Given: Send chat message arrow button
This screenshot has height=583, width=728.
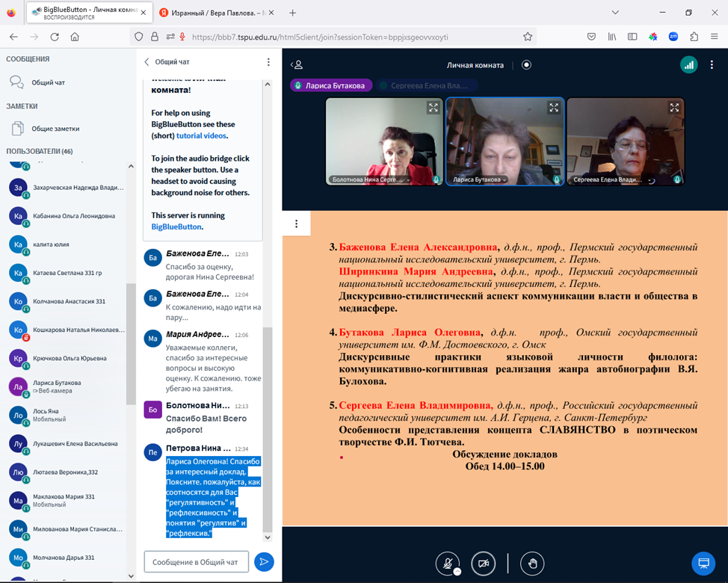Looking at the screenshot, I should [264, 562].
